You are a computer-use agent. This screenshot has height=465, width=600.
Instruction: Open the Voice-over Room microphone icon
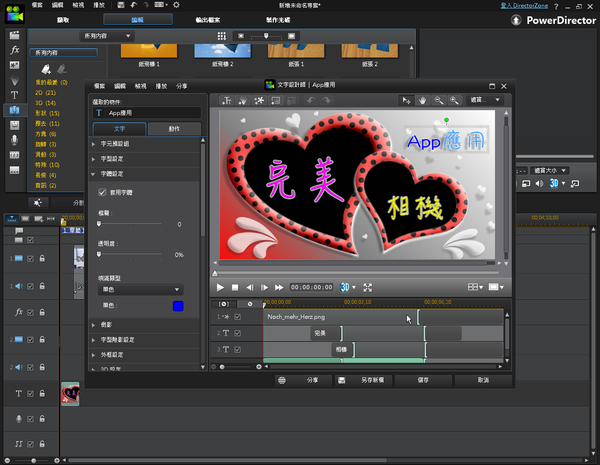[x=14, y=141]
